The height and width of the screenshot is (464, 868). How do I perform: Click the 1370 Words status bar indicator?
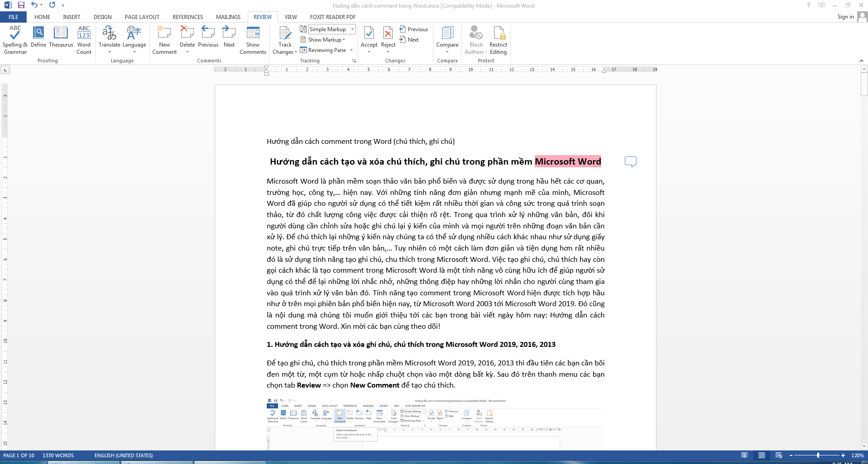pos(58,455)
